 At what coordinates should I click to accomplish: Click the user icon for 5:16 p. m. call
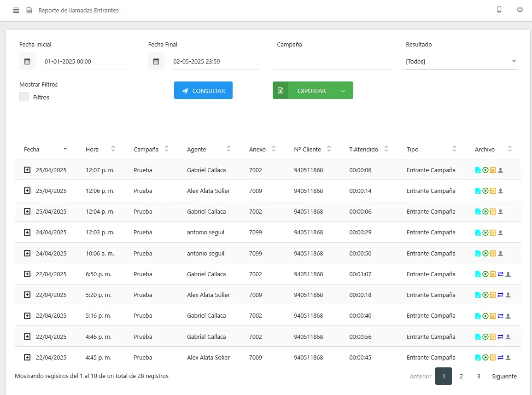tap(508, 316)
